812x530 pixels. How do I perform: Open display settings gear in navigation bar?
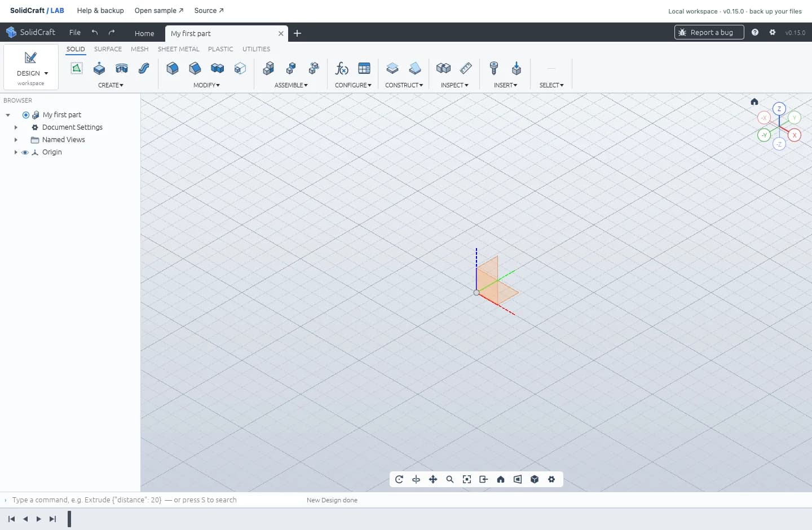tap(551, 479)
